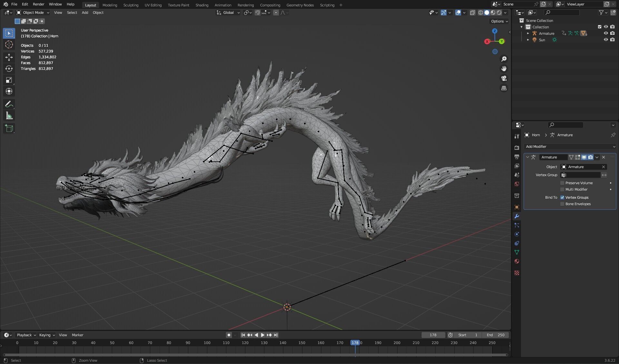
Task: Open Add Modifier dropdown
Action: point(570,147)
